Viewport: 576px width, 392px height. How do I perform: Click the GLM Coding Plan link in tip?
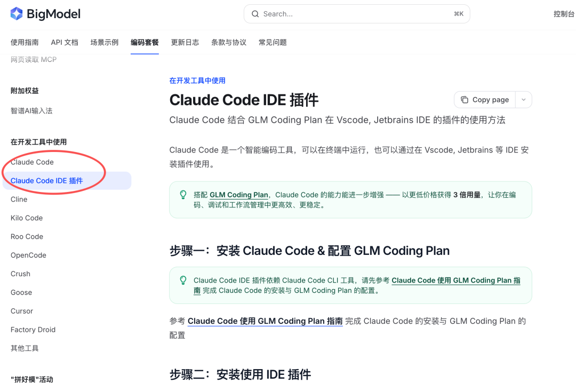click(x=239, y=195)
